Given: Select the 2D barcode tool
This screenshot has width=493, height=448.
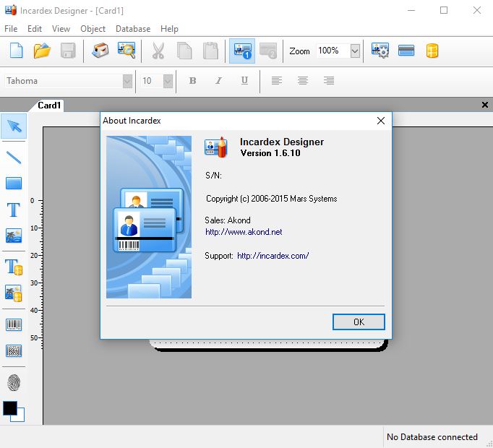Looking at the screenshot, I should pos(14,351).
